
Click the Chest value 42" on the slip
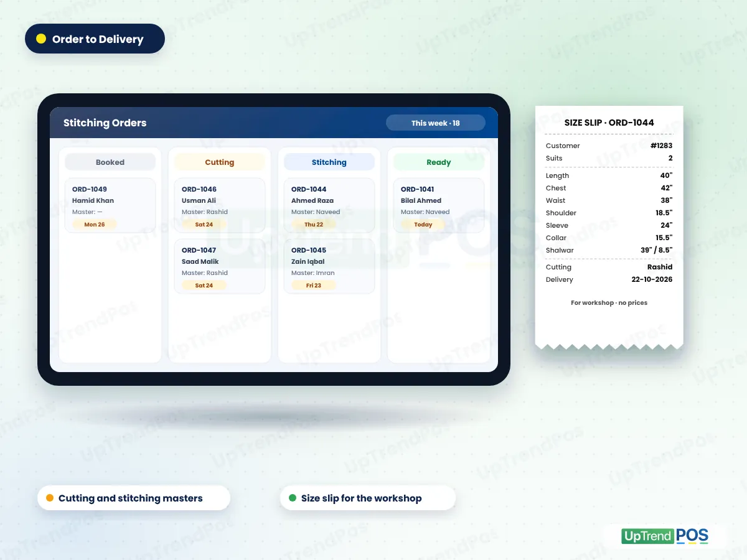pos(666,188)
